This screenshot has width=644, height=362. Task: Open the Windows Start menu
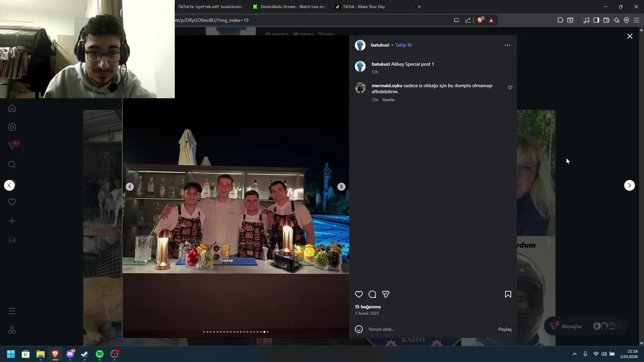11,354
